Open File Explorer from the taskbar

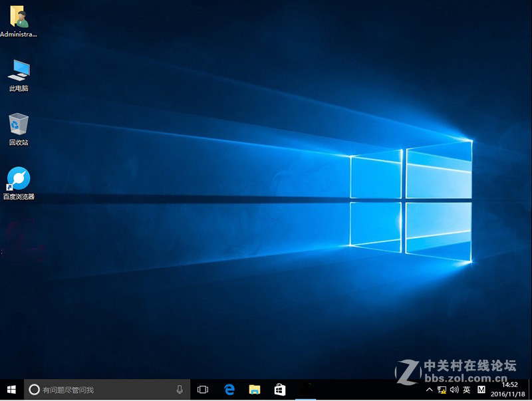pos(255,388)
